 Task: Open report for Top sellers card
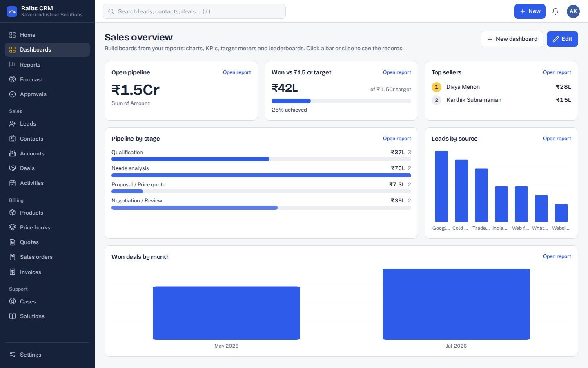[x=557, y=72]
